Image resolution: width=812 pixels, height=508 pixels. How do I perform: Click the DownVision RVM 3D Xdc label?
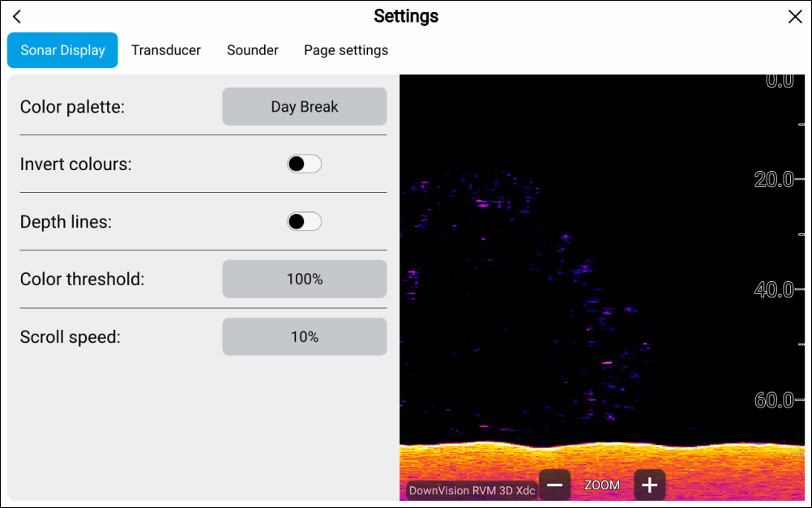(x=472, y=490)
